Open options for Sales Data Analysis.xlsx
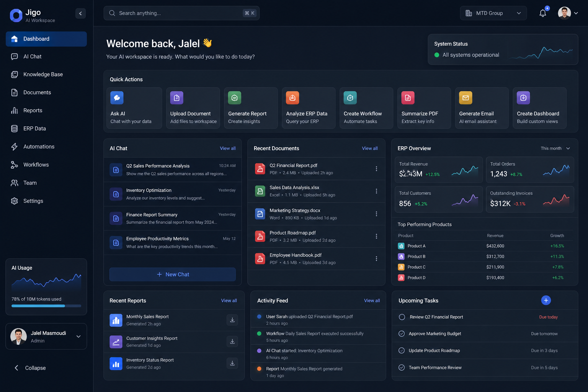Image resolution: width=588 pixels, height=392 pixels. point(376,191)
